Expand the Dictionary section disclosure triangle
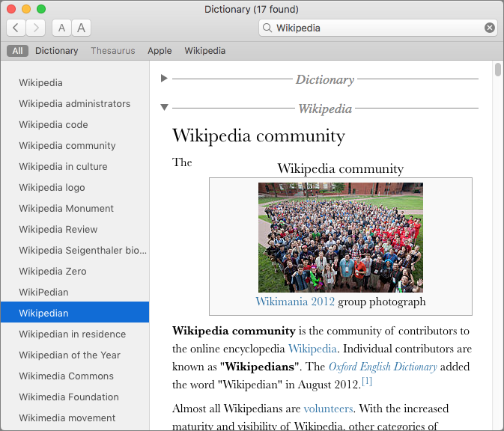 pyautogui.click(x=164, y=78)
